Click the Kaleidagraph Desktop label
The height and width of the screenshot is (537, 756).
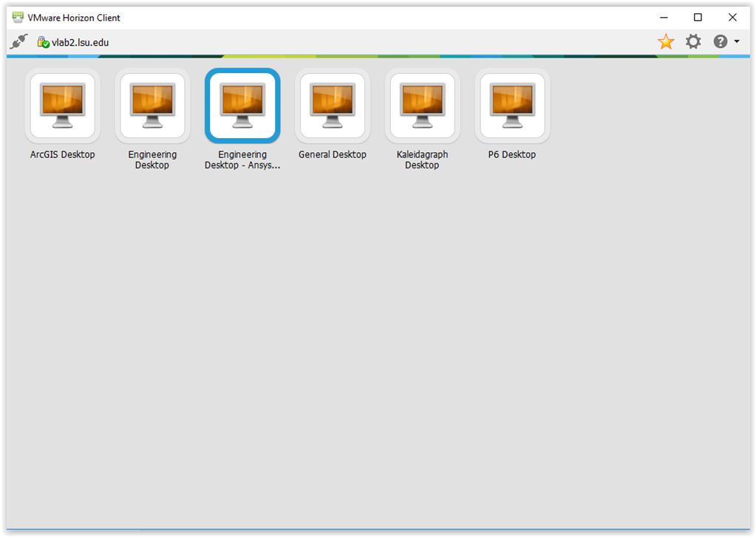pos(423,160)
